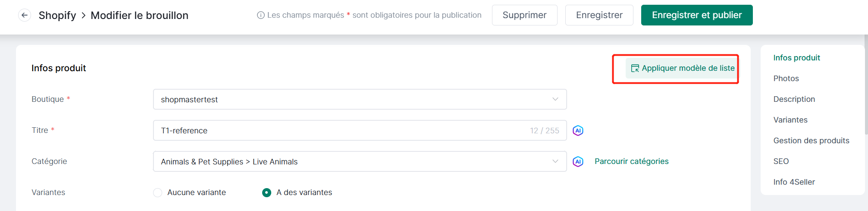The width and height of the screenshot is (868, 211).
Task: Select the A des variantes radio option
Action: [x=267, y=192]
